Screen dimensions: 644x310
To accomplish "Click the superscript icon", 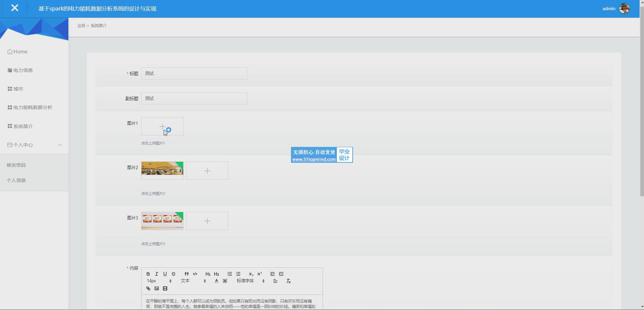I will (x=260, y=274).
